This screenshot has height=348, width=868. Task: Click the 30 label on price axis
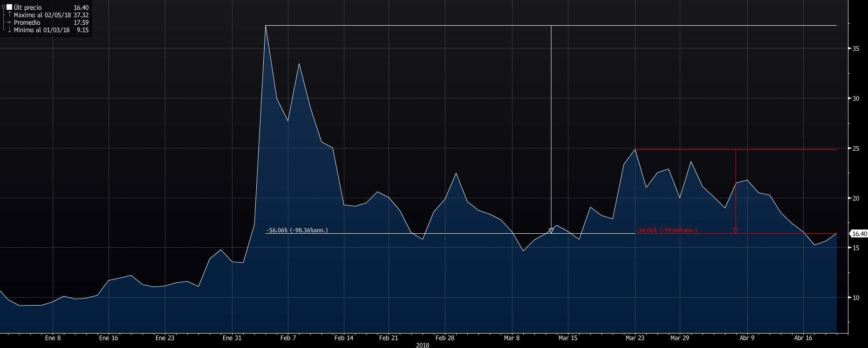click(x=856, y=98)
